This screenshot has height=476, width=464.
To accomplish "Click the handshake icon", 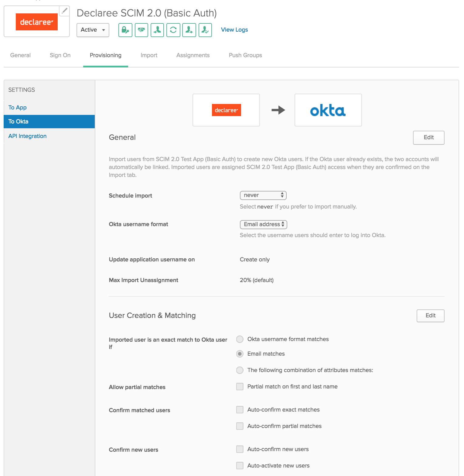I will [141, 30].
